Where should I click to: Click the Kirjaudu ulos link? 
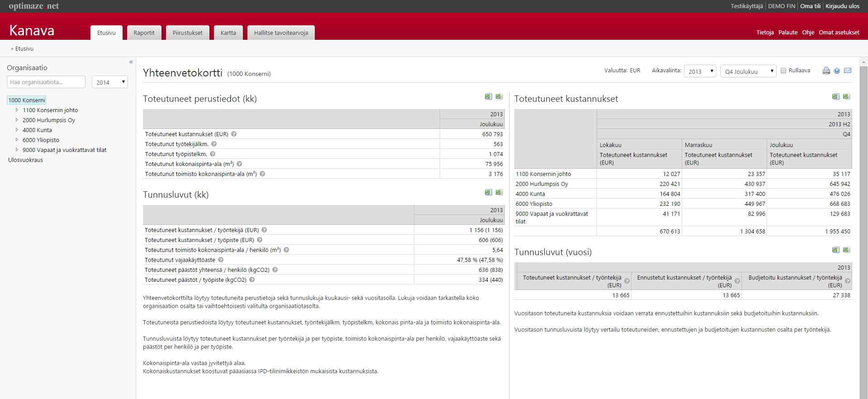coord(842,6)
